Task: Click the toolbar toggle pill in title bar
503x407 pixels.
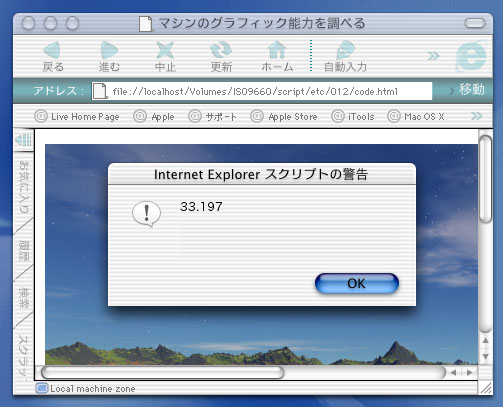Action: [x=475, y=23]
